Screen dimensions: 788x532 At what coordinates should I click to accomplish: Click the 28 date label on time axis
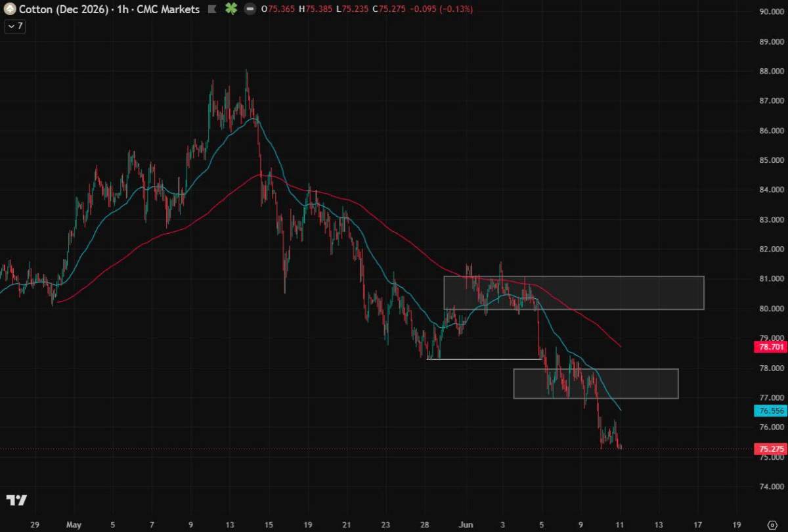pyautogui.click(x=425, y=525)
